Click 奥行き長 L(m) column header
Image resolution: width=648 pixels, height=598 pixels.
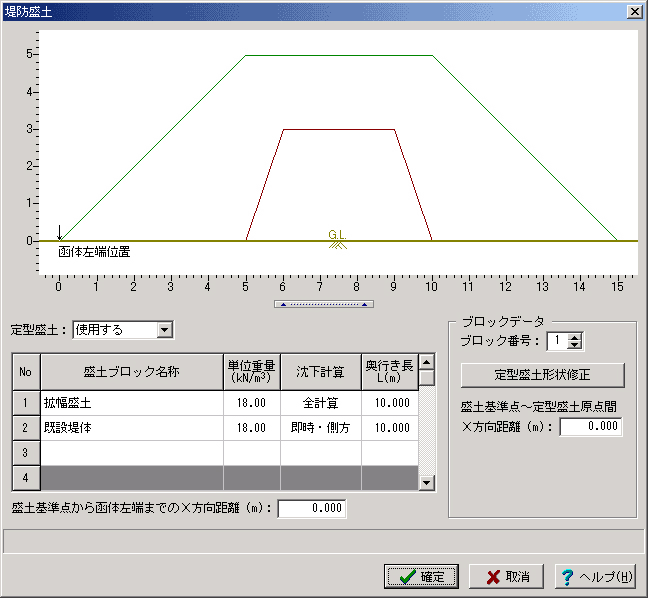point(390,372)
